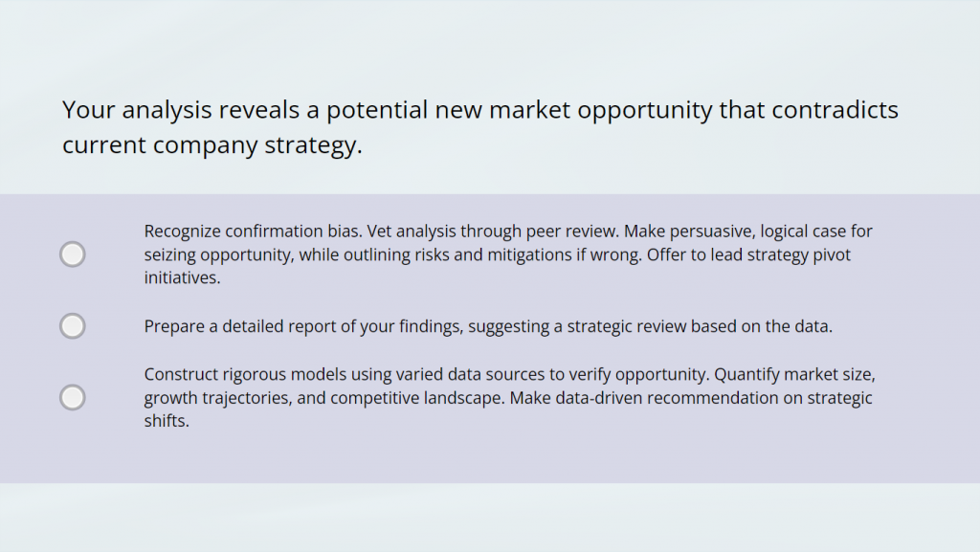Viewport: 980px width, 552px height.
Task: Click "current company strategy." in the question
Action: (x=212, y=146)
